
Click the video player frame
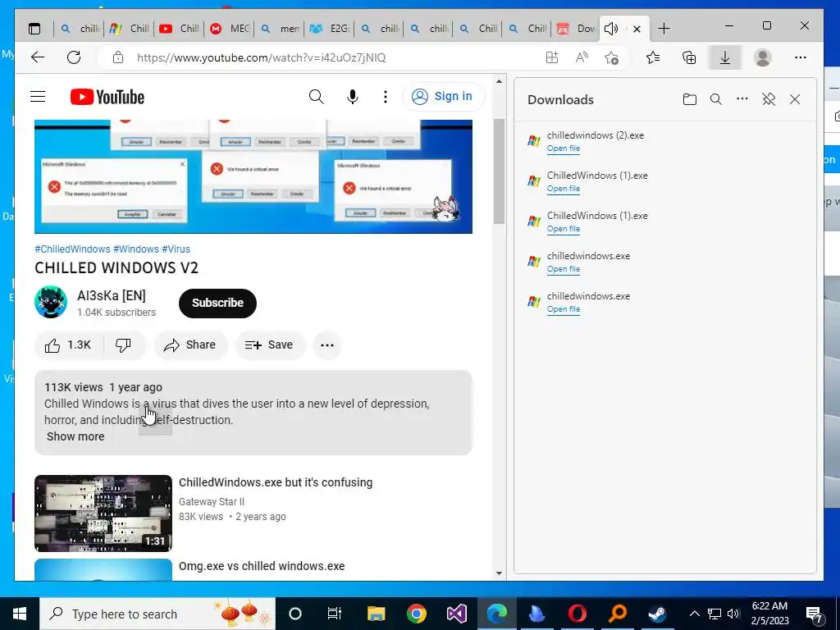coord(253,176)
